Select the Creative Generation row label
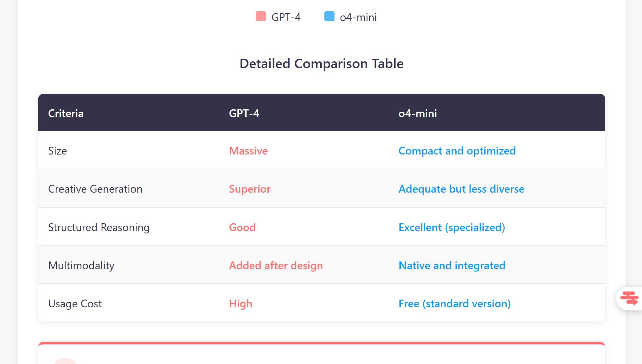Viewport: 642px width, 364px height. pyautogui.click(x=95, y=189)
